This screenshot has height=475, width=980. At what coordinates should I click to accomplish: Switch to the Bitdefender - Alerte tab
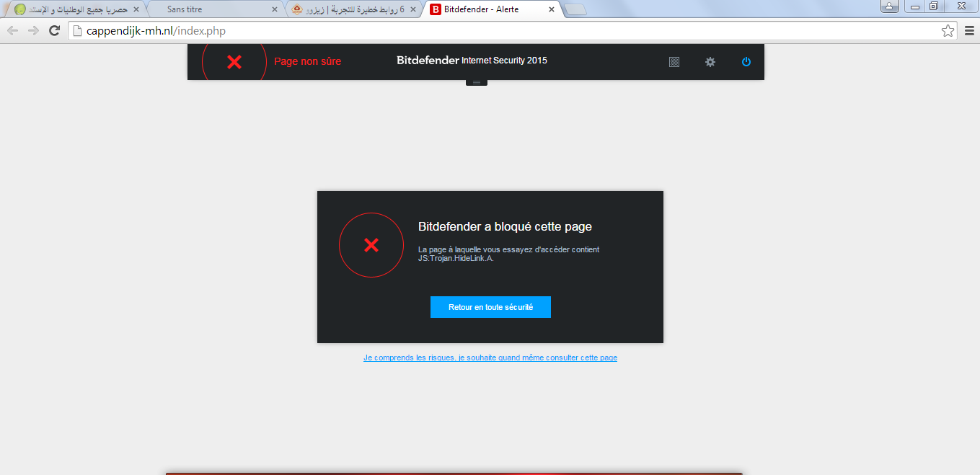[490, 9]
